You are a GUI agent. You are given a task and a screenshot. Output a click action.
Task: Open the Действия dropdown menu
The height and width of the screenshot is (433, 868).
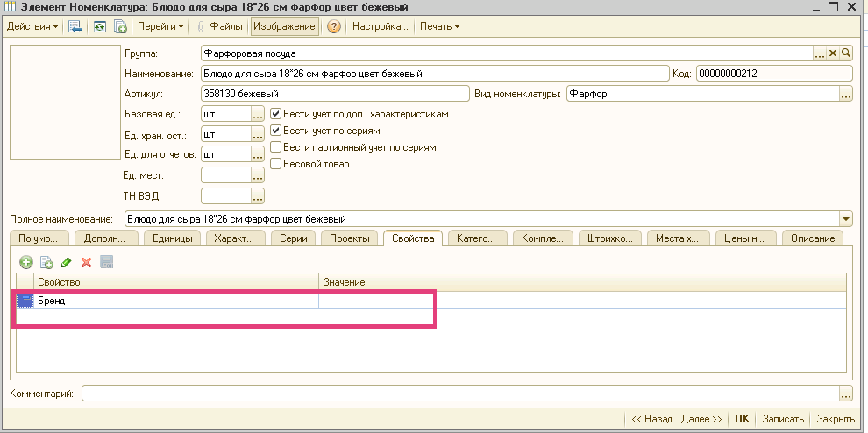[32, 27]
